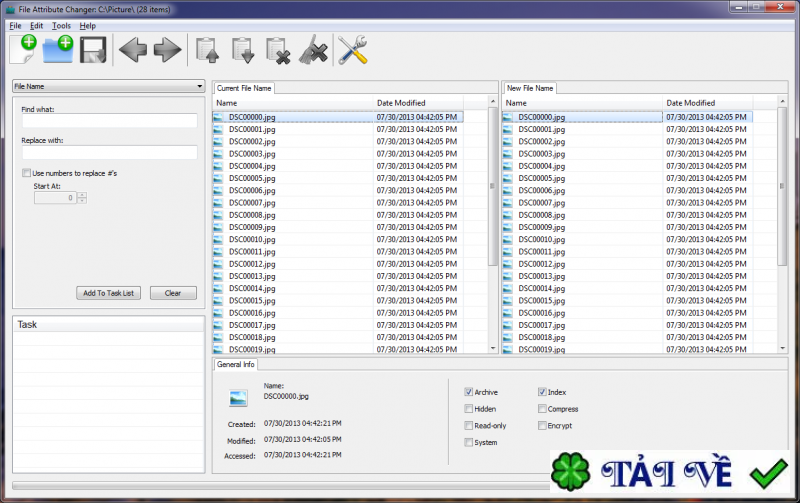Click the clipboard move-up icon

(x=208, y=50)
